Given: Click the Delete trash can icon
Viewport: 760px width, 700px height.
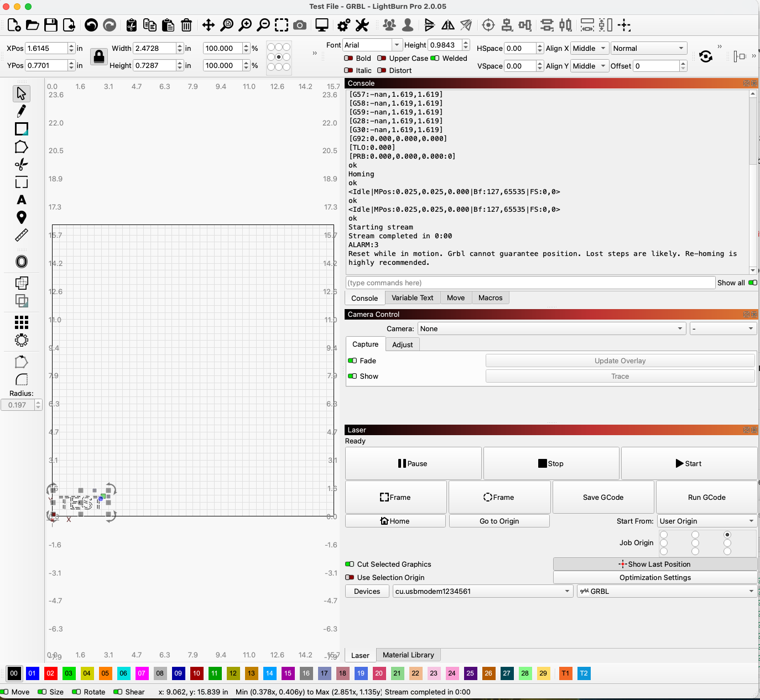Looking at the screenshot, I should [186, 25].
